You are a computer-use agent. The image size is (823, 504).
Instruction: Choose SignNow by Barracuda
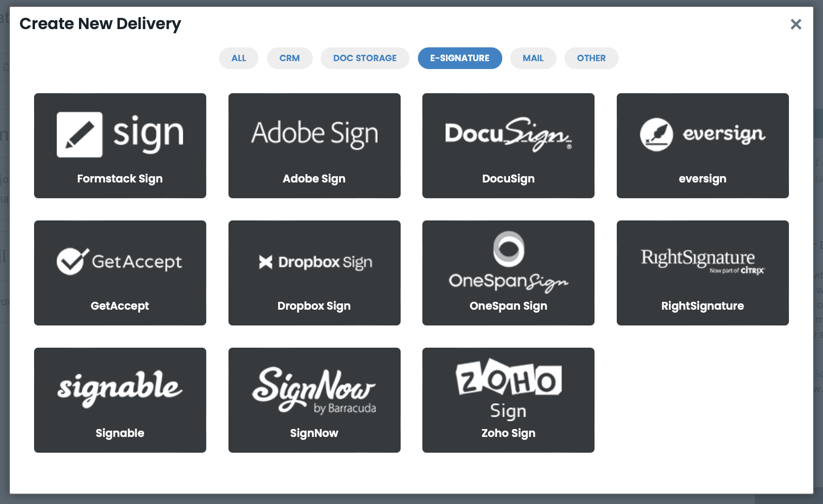tap(314, 400)
